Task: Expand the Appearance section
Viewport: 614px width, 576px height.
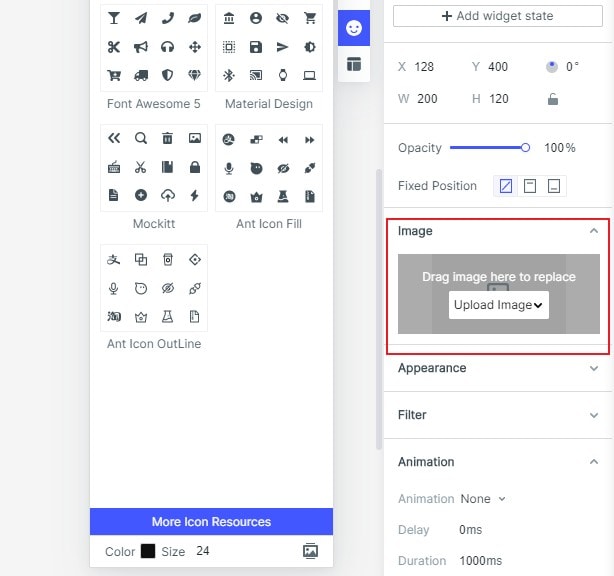Action: tap(594, 368)
